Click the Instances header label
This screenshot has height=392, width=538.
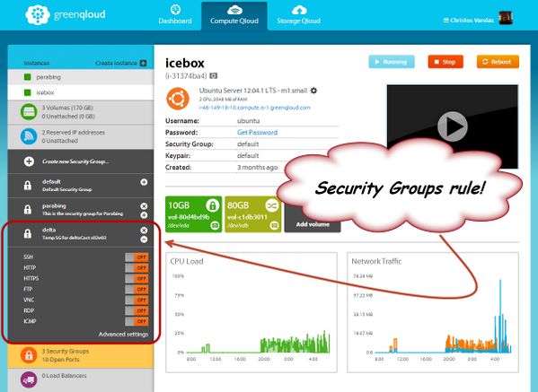[36, 63]
